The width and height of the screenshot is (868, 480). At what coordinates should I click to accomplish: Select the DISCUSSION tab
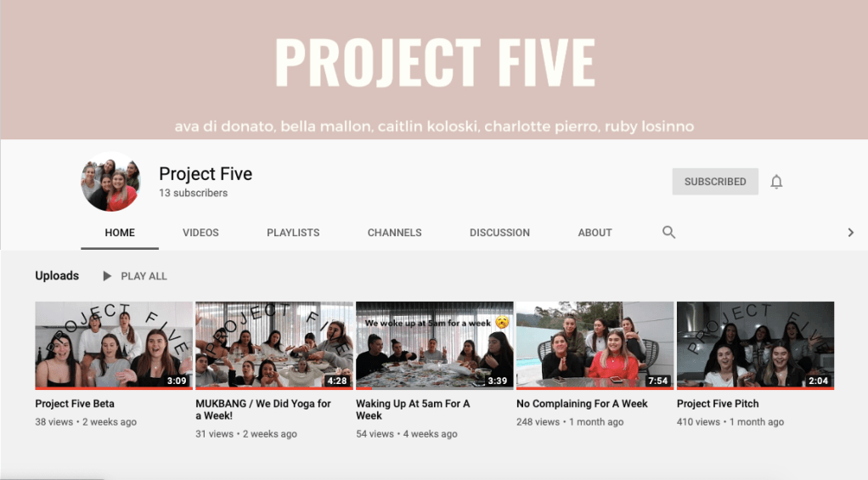click(500, 233)
